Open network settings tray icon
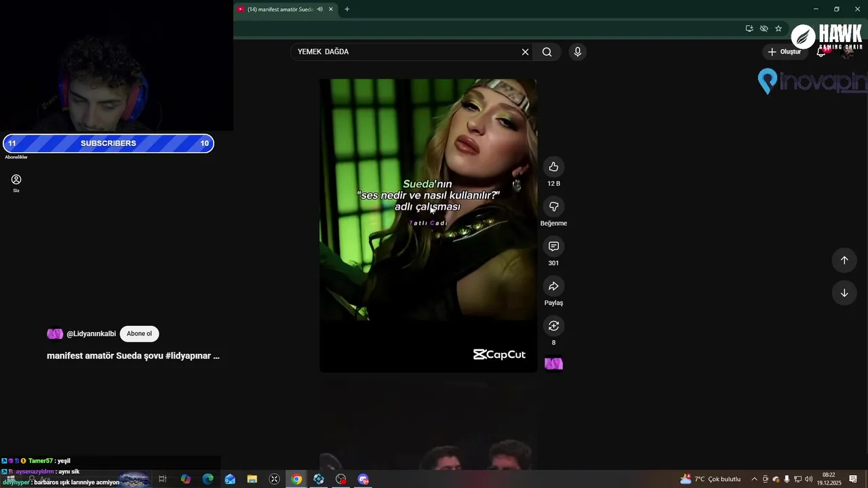This screenshot has width=868, height=488. (797, 479)
